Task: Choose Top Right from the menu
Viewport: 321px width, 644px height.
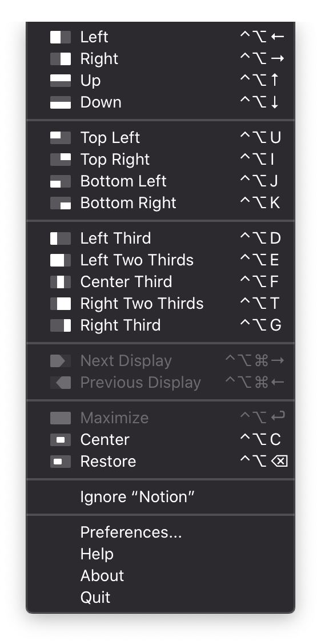Action: pyautogui.click(x=160, y=160)
